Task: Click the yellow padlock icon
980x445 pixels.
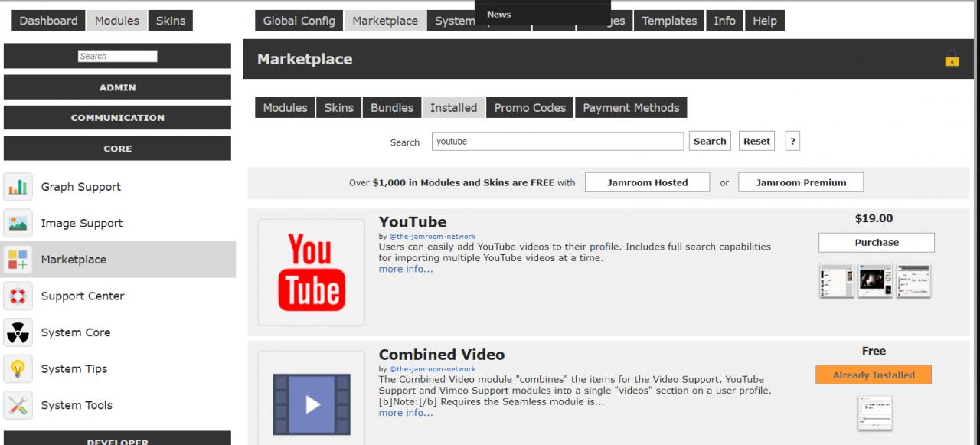Action: (x=952, y=59)
